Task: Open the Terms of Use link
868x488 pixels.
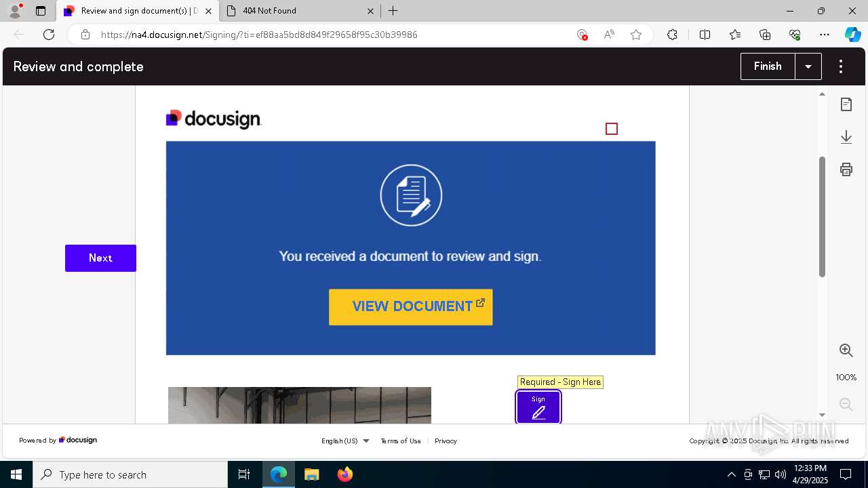Action: (401, 441)
